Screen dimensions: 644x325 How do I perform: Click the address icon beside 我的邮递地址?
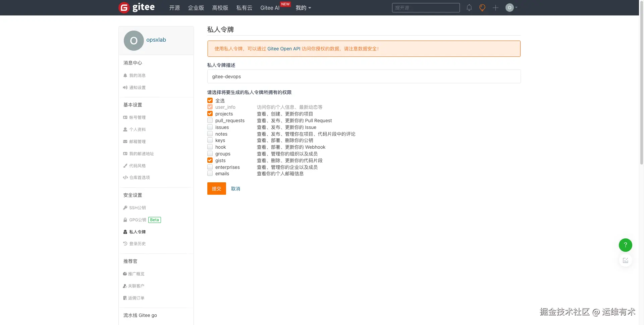pos(125,154)
